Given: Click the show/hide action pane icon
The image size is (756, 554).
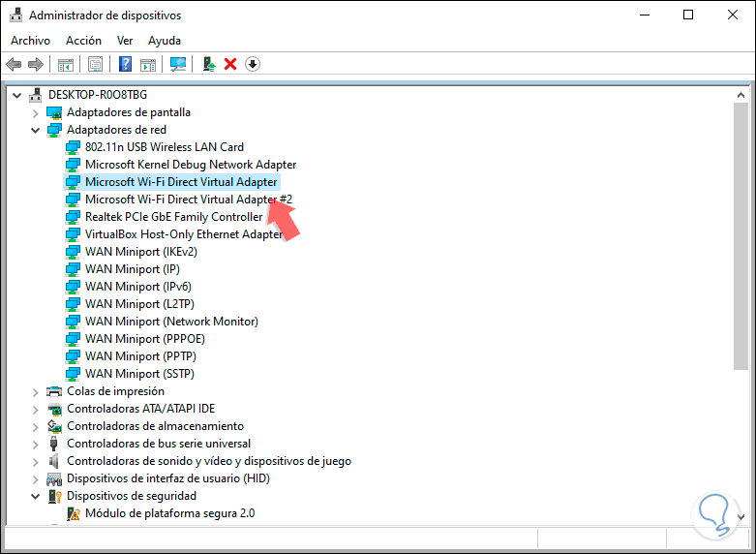Looking at the screenshot, I should click(148, 64).
